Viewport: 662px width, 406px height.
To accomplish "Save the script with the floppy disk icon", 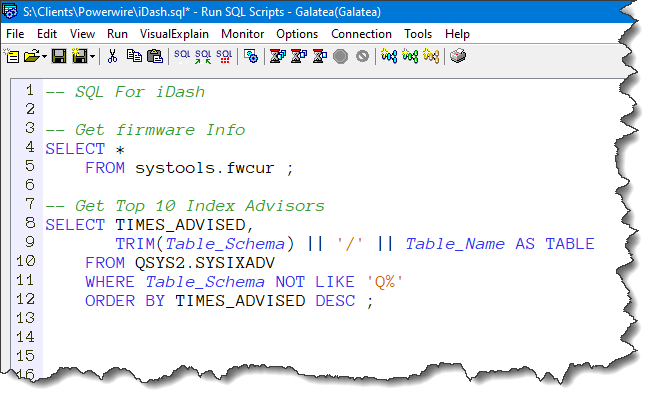I will click(59, 56).
